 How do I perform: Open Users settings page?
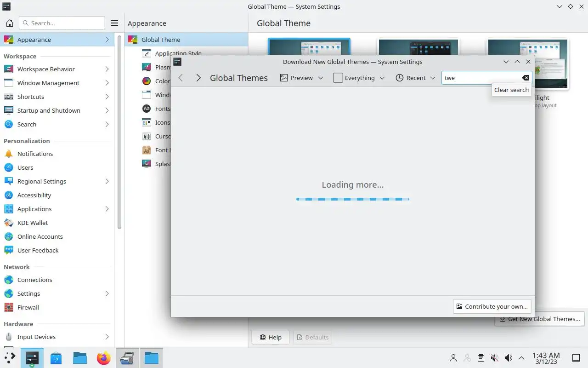(57, 167)
